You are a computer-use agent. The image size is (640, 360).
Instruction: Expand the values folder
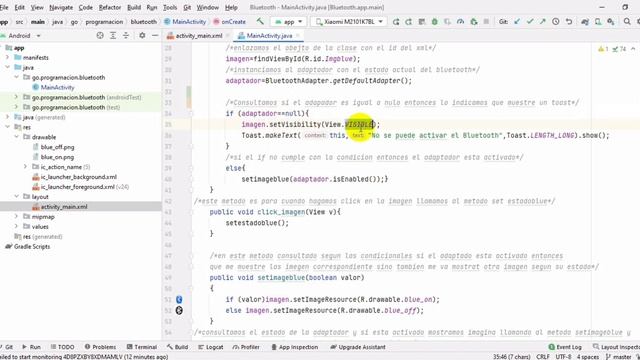pyautogui.click(x=16, y=226)
